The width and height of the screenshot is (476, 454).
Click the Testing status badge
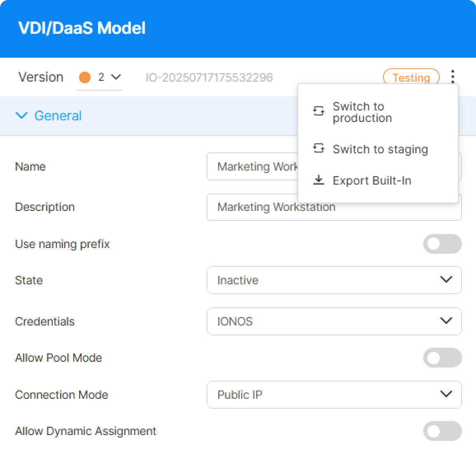click(411, 77)
